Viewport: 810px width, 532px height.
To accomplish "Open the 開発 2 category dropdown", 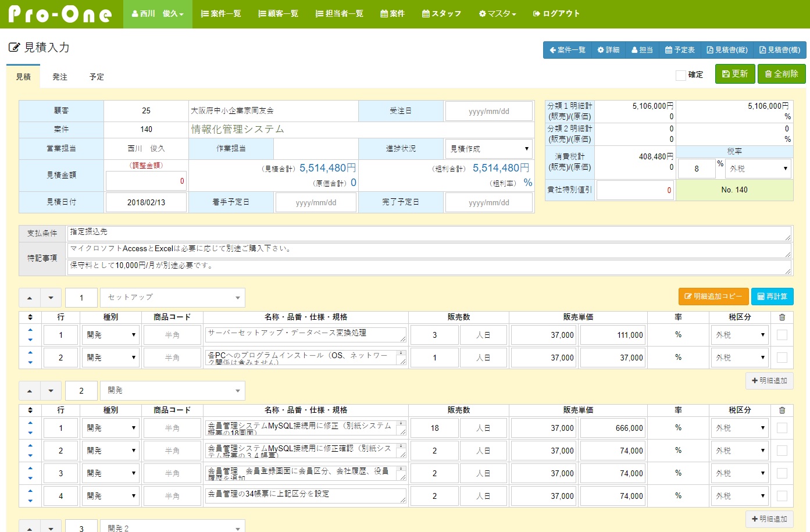I will pos(173,526).
